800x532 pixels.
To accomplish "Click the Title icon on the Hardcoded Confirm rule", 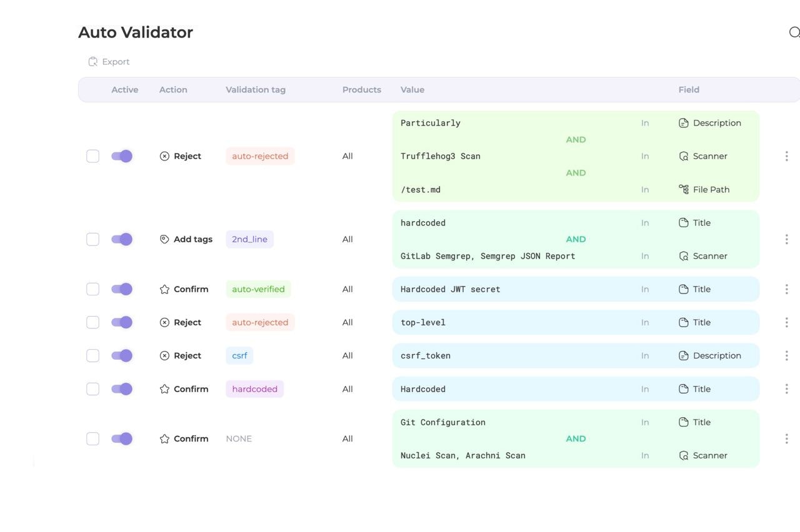I will pyautogui.click(x=682, y=388).
